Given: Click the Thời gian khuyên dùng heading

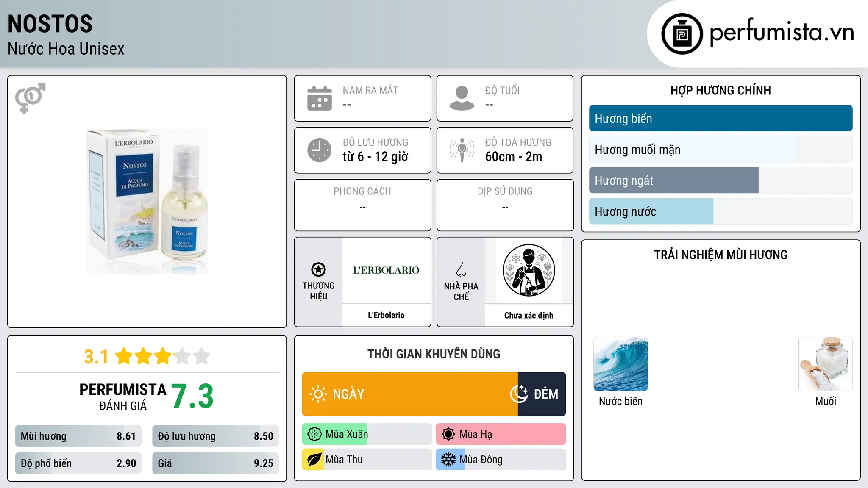Looking at the screenshot, I should (434, 354).
